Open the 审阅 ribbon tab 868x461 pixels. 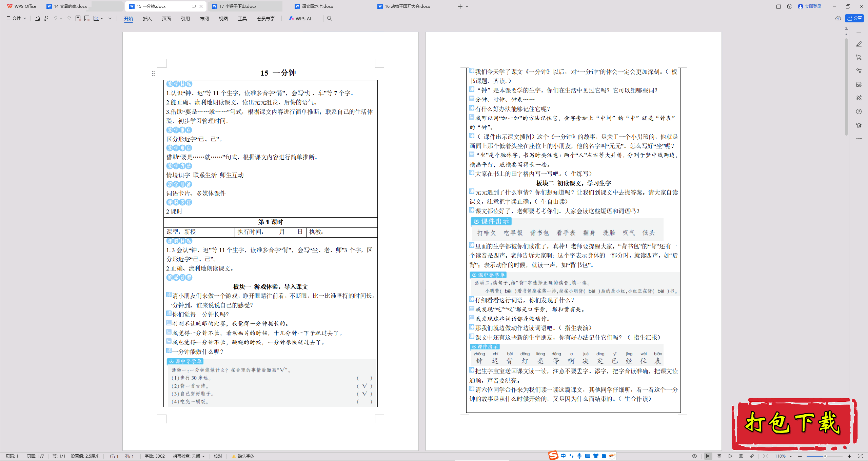pyautogui.click(x=204, y=19)
